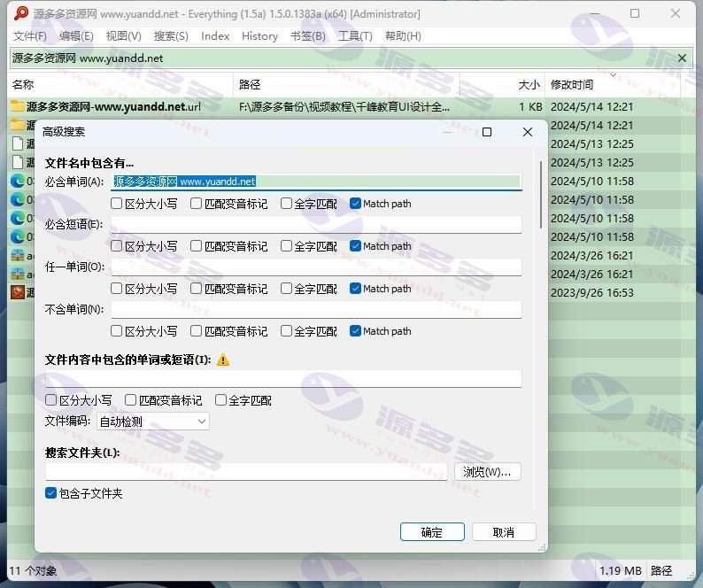Click the path cell starting F:\源多多备份
Viewport: 703px width, 588px height.
(344, 107)
